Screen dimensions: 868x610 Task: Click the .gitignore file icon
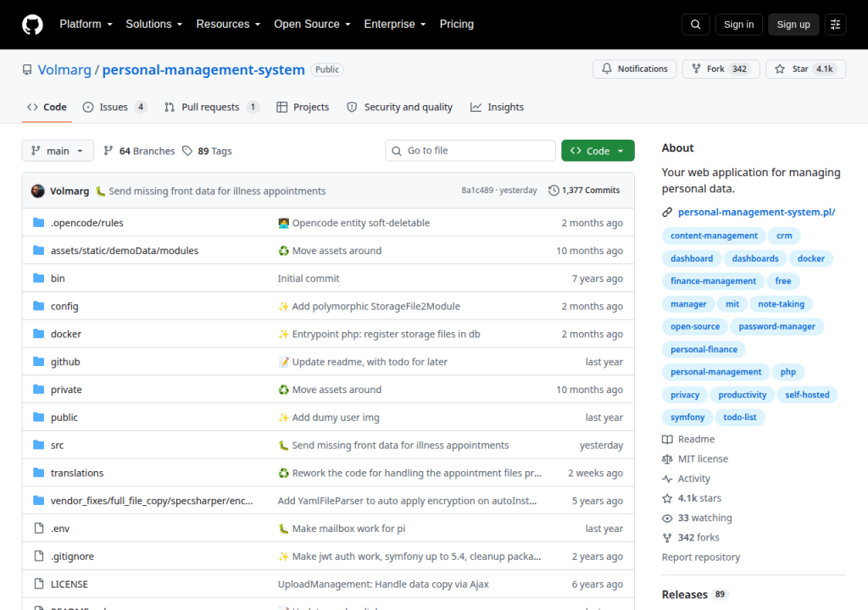[39, 556]
